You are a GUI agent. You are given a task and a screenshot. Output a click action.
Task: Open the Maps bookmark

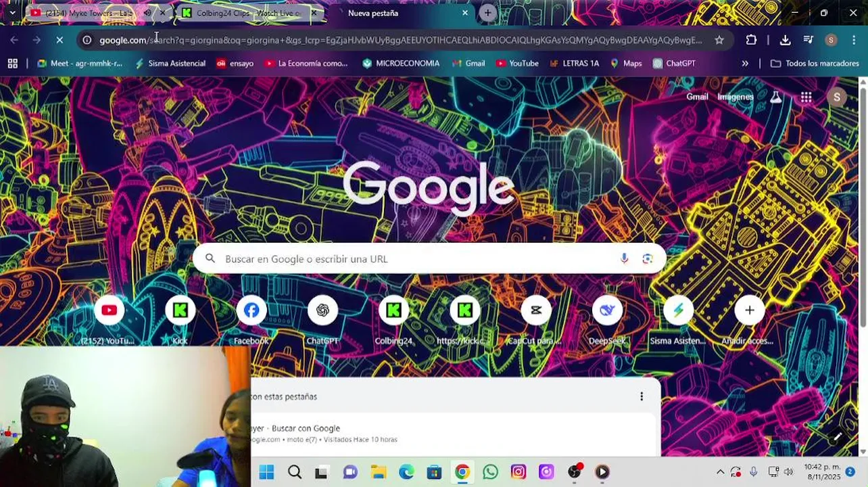(626, 64)
